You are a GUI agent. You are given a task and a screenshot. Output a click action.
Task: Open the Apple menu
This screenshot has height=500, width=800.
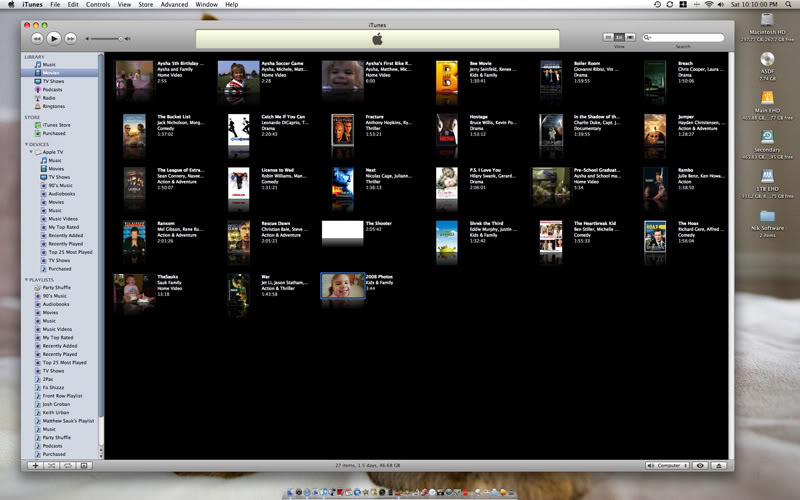tap(11, 5)
